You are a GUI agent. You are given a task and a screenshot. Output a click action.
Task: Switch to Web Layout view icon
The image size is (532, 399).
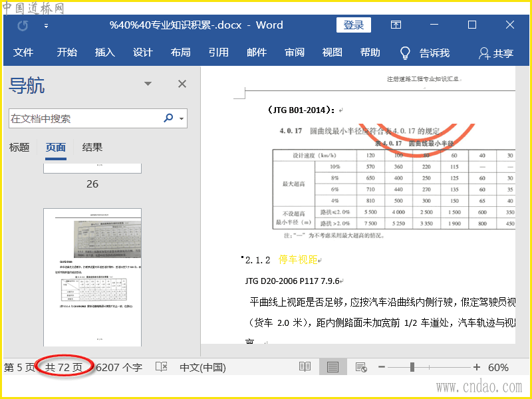pos(361,367)
